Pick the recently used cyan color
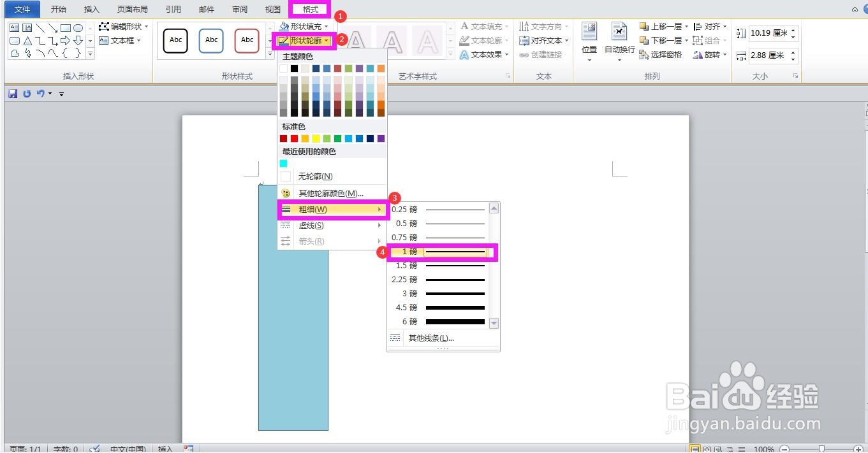The height and width of the screenshot is (453, 868). click(283, 163)
